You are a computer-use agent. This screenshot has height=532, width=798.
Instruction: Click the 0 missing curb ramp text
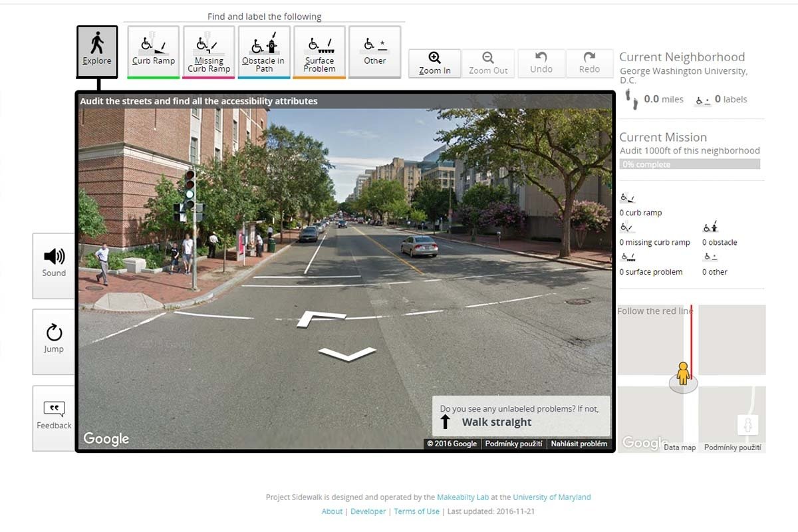(x=654, y=242)
